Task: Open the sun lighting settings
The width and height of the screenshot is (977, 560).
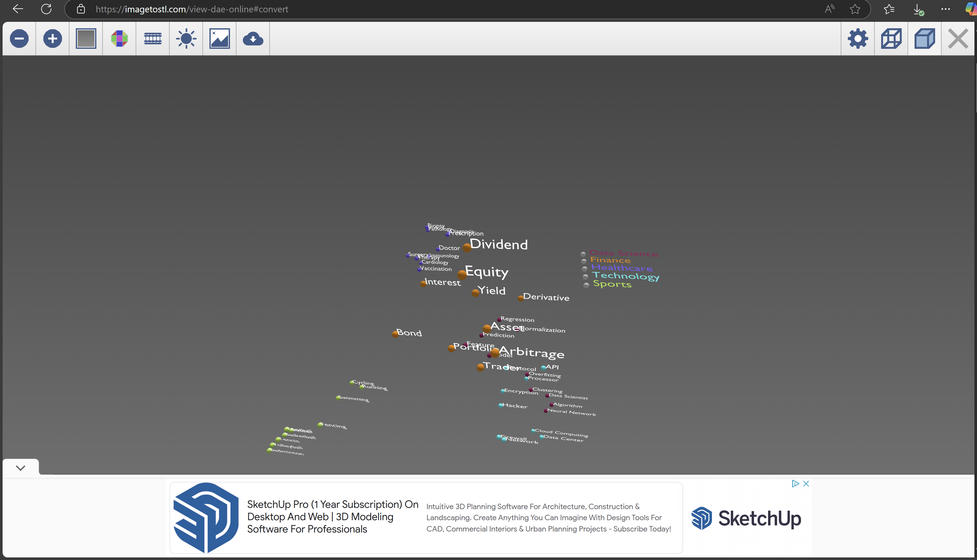Action: 186,39
